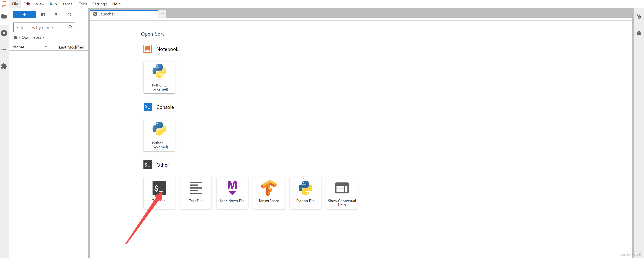The width and height of the screenshot is (644, 258).
Task: Open the Extension Manager sidebar
Action: [4, 66]
